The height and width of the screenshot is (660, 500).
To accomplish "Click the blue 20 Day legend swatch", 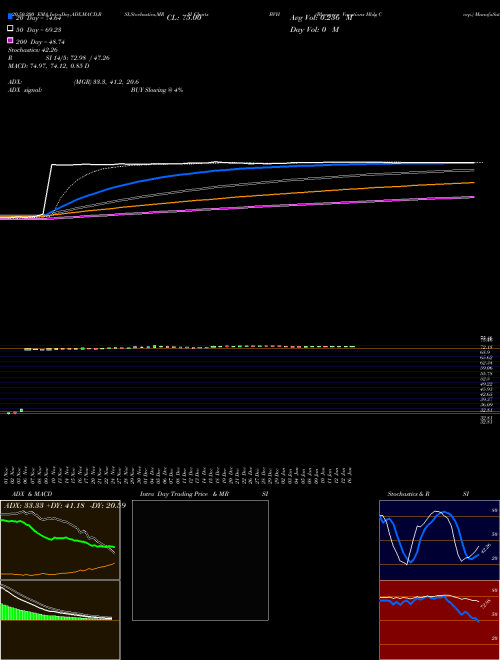I will pyautogui.click(x=10, y=16).
